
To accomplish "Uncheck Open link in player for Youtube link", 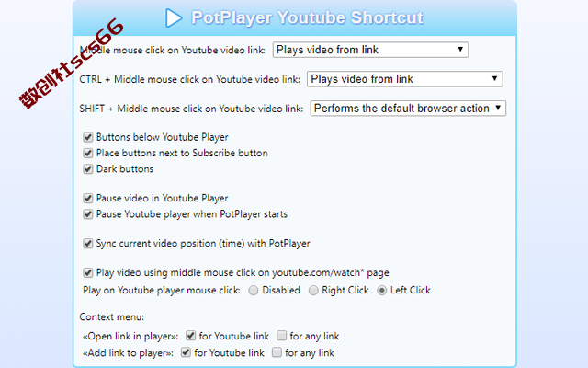I will pos(191,336).
